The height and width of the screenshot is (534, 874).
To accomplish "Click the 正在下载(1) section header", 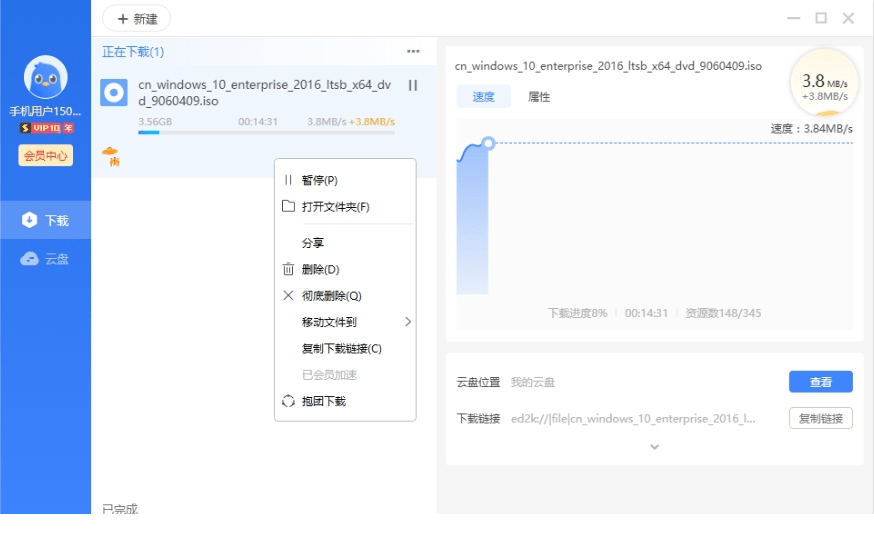I will (133, 52).
